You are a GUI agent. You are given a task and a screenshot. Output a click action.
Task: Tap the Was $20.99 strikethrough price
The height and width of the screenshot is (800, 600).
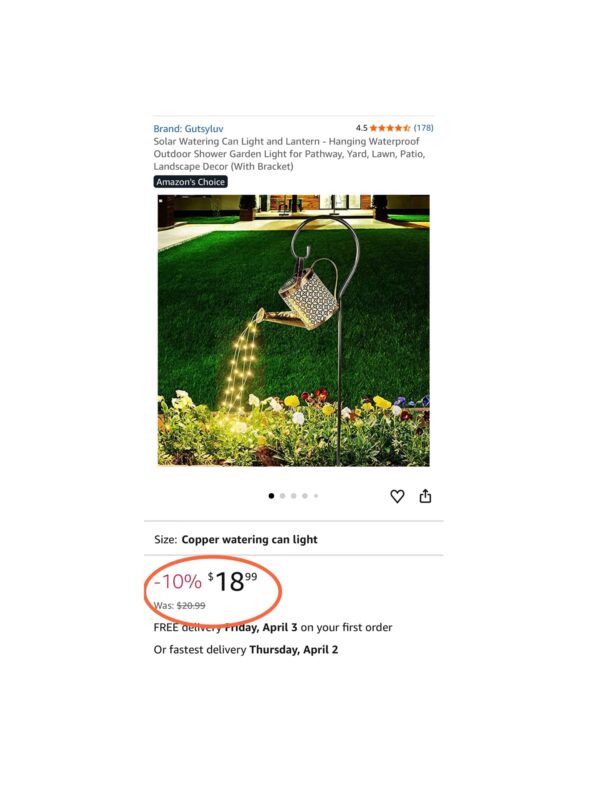(180, 606)
